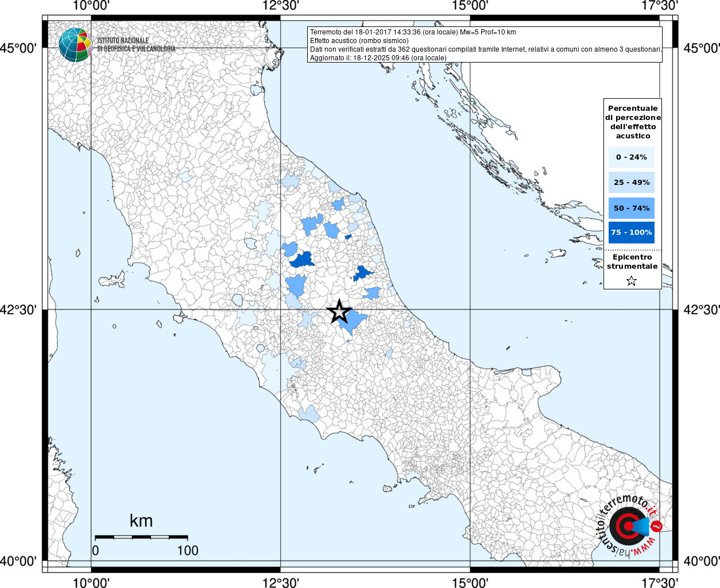The width and height of the screenshot is (720, 588).
Task: Click the INGV globe logo
Action: [75, 45]
